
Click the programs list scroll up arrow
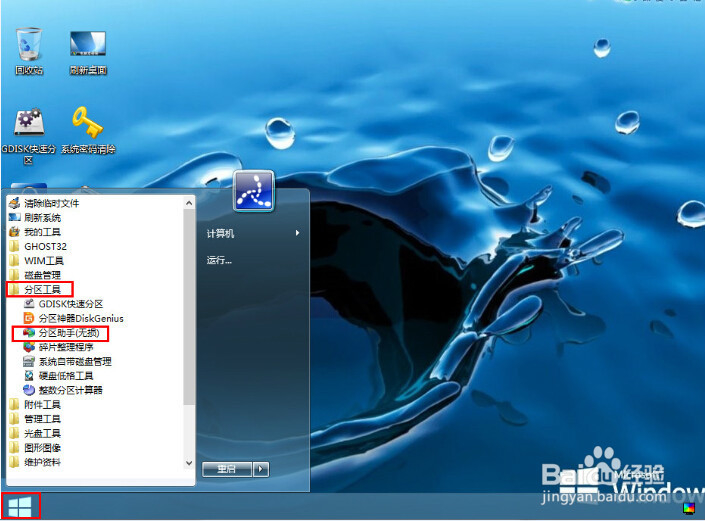pyautogui.click(x=189, y=203)
